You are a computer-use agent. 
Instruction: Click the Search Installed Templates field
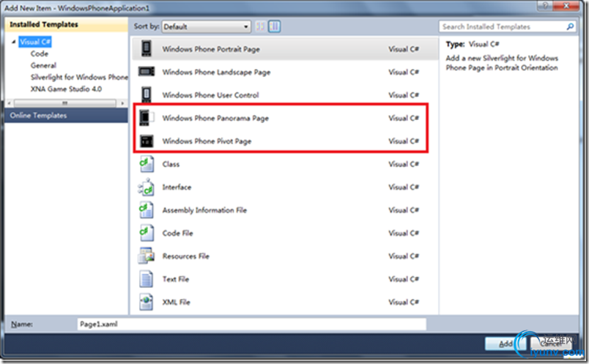coord(508,26)
